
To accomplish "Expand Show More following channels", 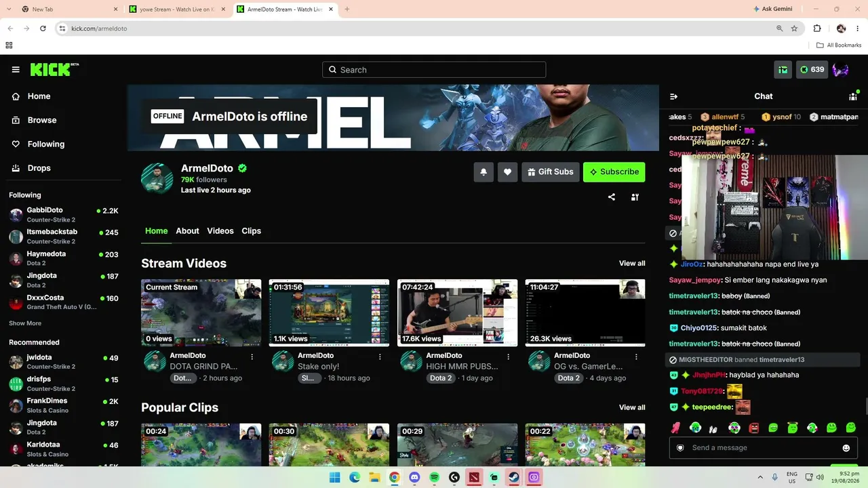I will coord(25,323).
